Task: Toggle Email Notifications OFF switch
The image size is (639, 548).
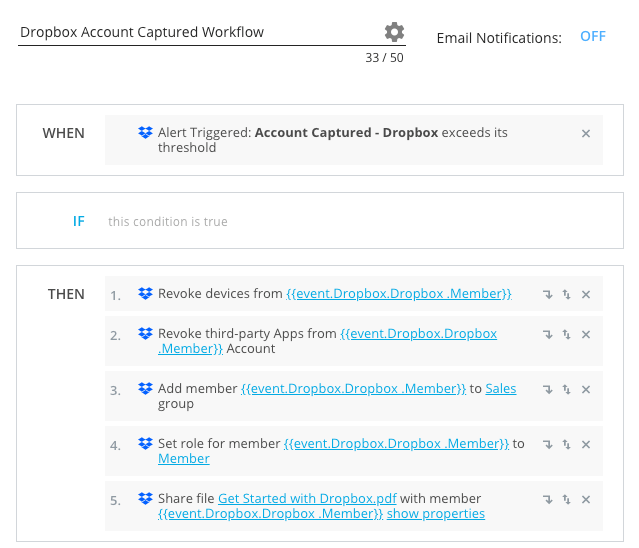Action: (x=593, y=37)
